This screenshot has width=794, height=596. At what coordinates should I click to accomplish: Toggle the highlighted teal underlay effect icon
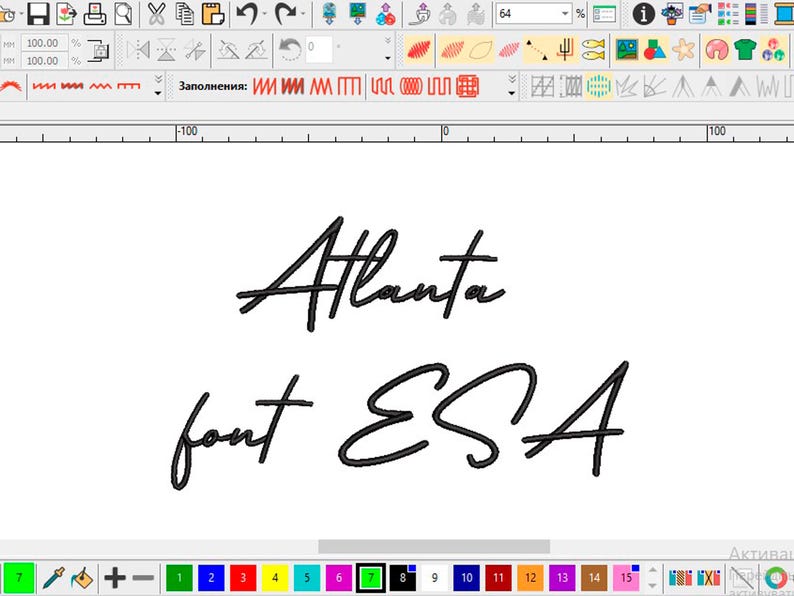(599, 86)
